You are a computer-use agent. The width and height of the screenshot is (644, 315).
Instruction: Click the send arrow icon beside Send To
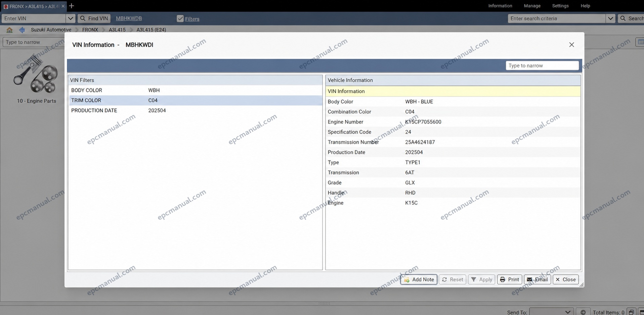point(583,312)
